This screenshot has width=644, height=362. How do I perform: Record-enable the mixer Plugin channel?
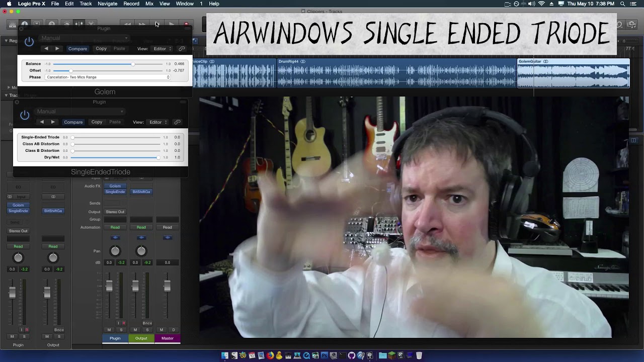[124, 323]
